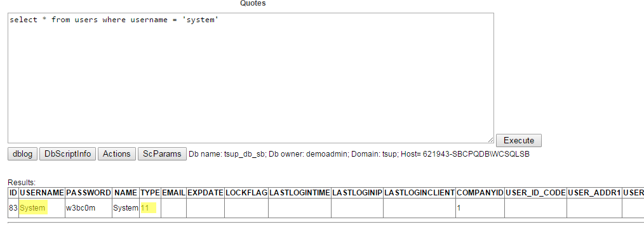
Task: Click the ID cell value 83
Action: point(13,208)
